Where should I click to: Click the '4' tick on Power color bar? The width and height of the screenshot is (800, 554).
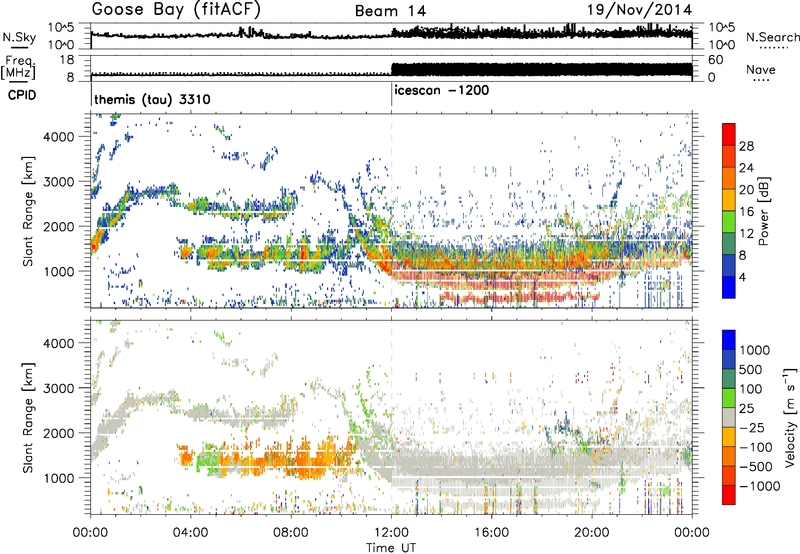742,278
